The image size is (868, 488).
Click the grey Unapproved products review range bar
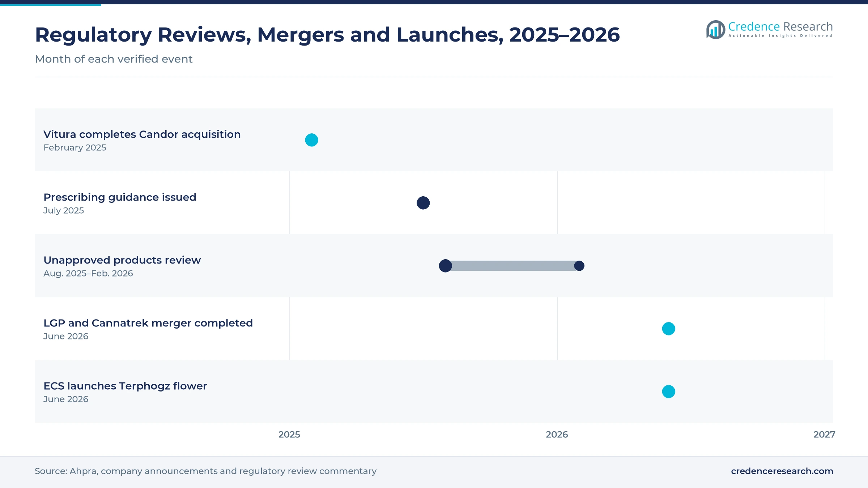pos(512,266)
